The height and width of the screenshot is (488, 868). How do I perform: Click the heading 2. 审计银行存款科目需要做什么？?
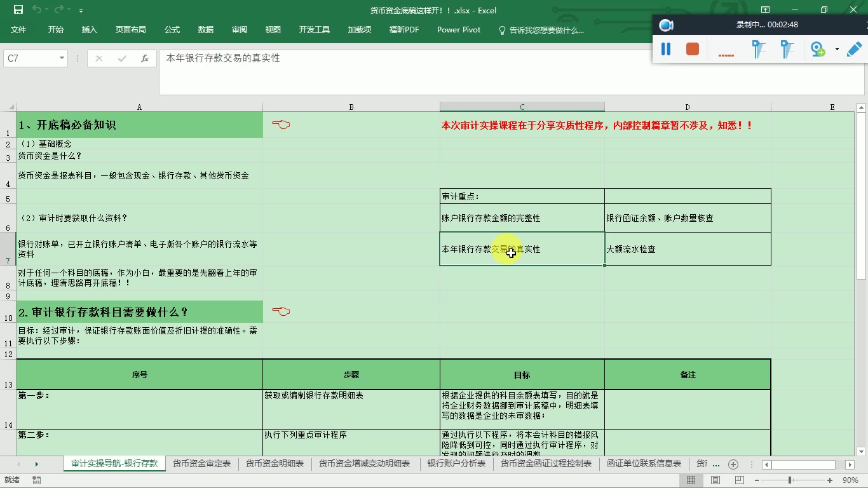(x=139, y=312)
